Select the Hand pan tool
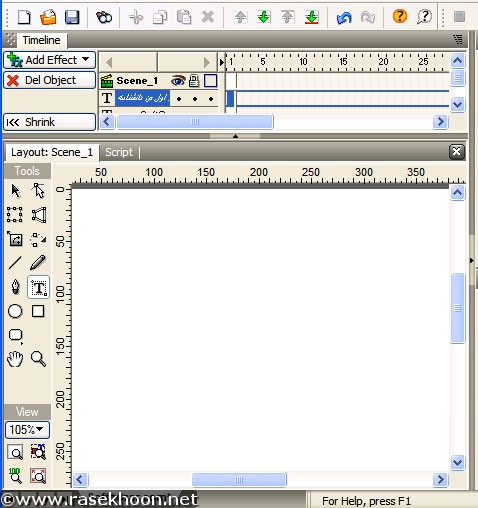The height and width of the screenshot is (508, 478). [15, 359]
